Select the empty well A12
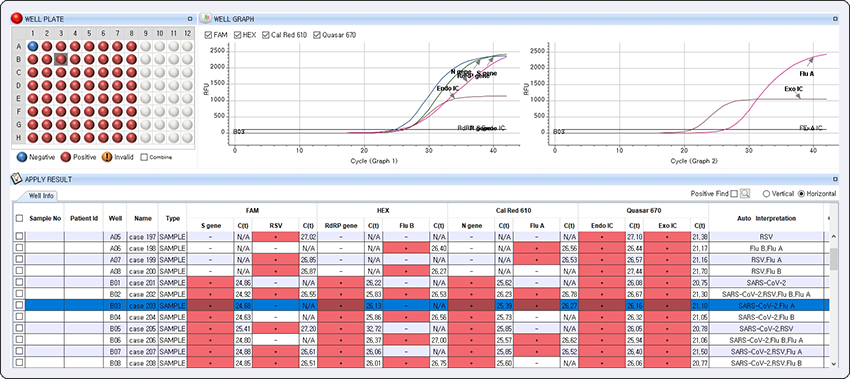This screenshot has width=850, height=379. tap(187, 46)
